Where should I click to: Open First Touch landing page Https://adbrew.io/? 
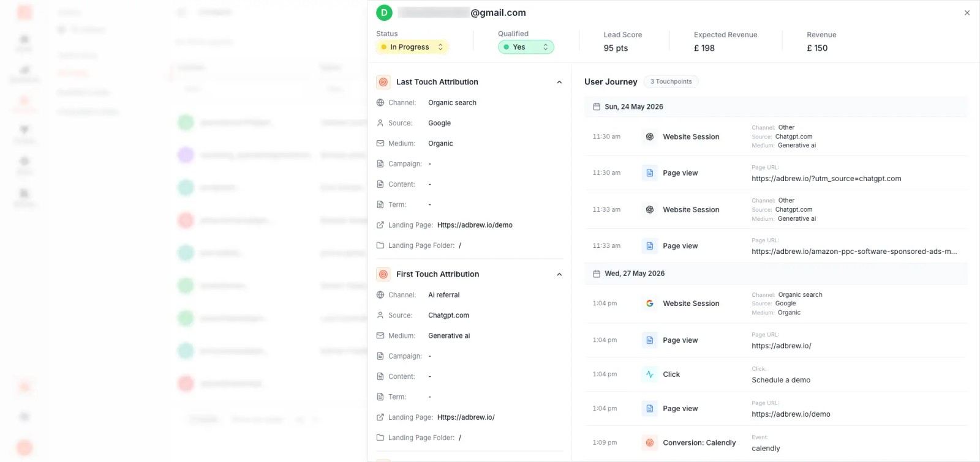coord(466,417)
